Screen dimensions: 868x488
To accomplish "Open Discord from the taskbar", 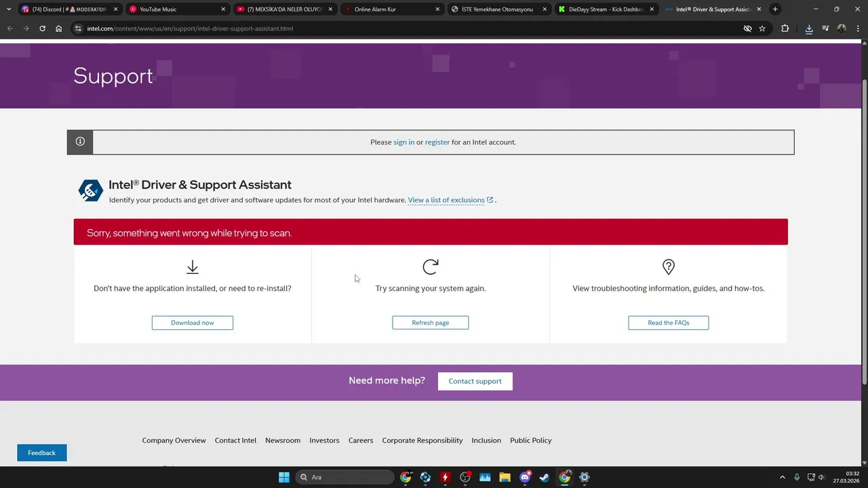I will point(524,477).
